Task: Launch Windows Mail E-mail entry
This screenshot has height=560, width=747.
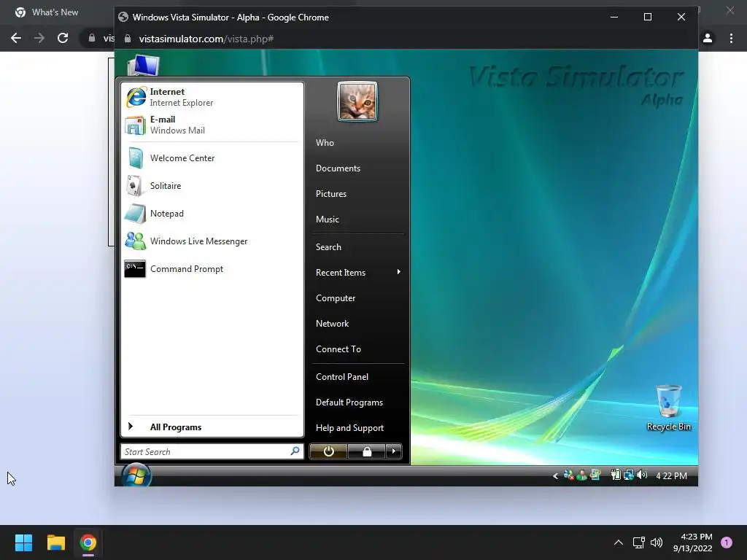Action: click(x=212, y=125)
